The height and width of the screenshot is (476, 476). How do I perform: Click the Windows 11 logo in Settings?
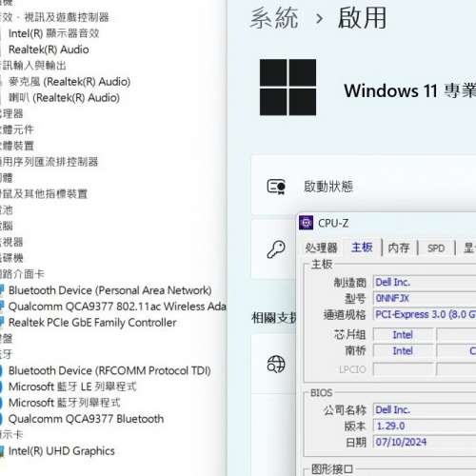pos(288,88)
